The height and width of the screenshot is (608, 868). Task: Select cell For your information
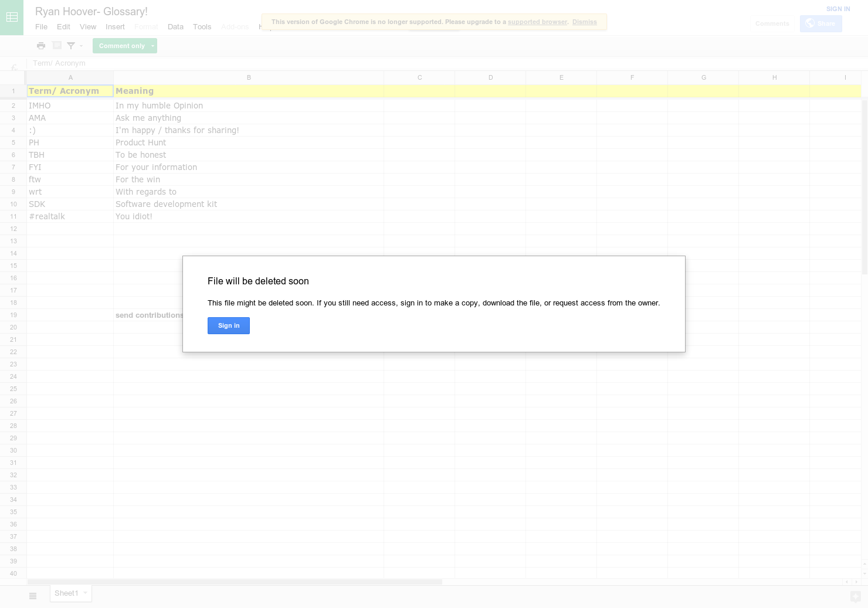(249, 167)
